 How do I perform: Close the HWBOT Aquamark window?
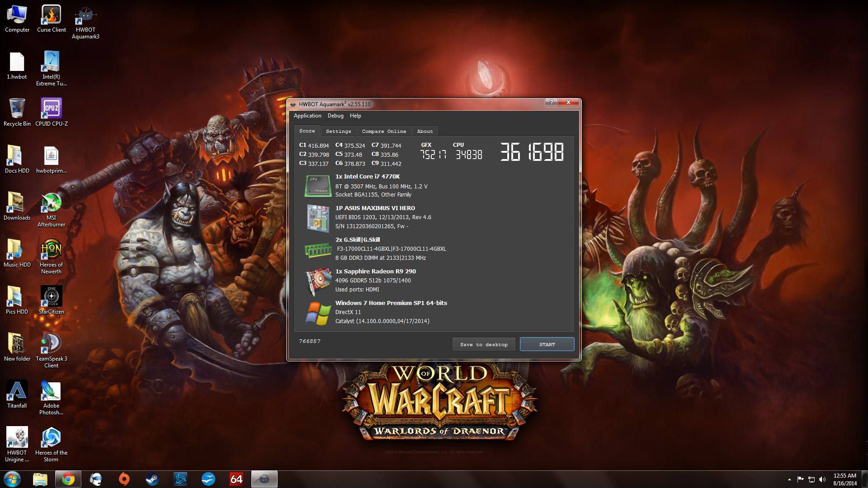(x=568, y=102)
